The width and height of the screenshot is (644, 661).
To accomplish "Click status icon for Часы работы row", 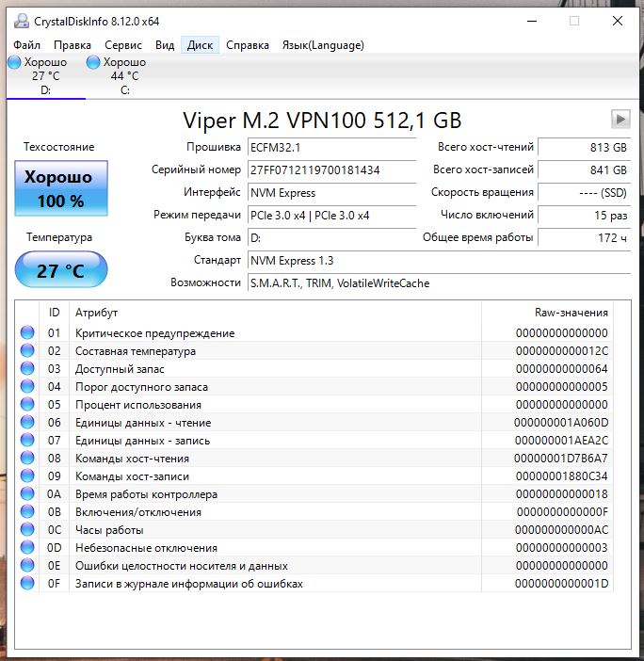I will pos(27,529).
